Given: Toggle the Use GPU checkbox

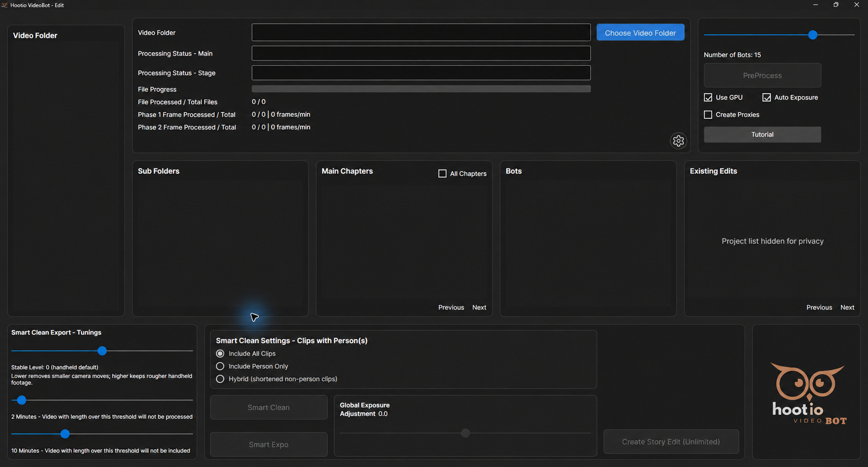Looking at the screenshot, I should click(708, 97).
